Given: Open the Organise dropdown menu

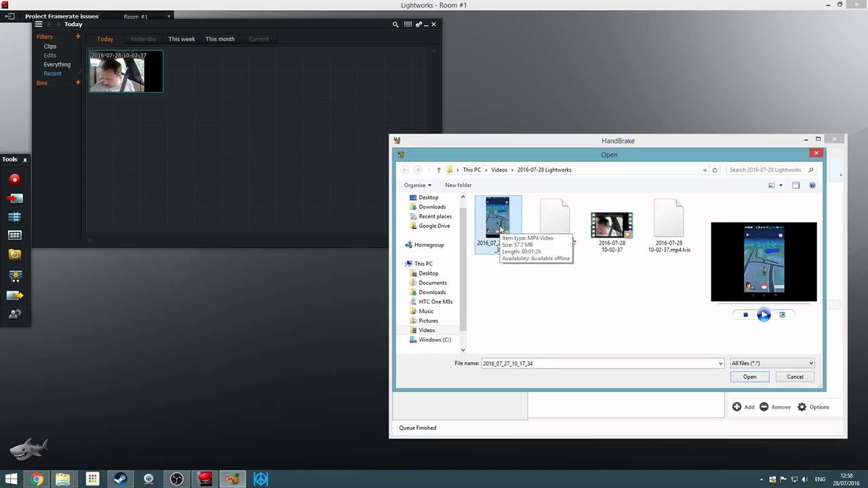Looking at the screenshot, I should click(x=418, y=185).
